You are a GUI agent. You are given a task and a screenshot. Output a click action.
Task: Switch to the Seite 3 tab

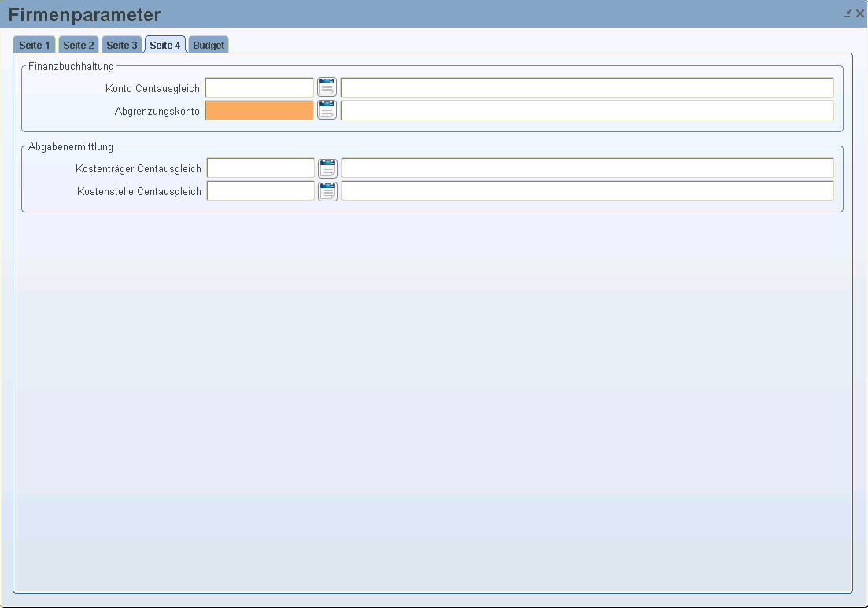tap(122, 45)
